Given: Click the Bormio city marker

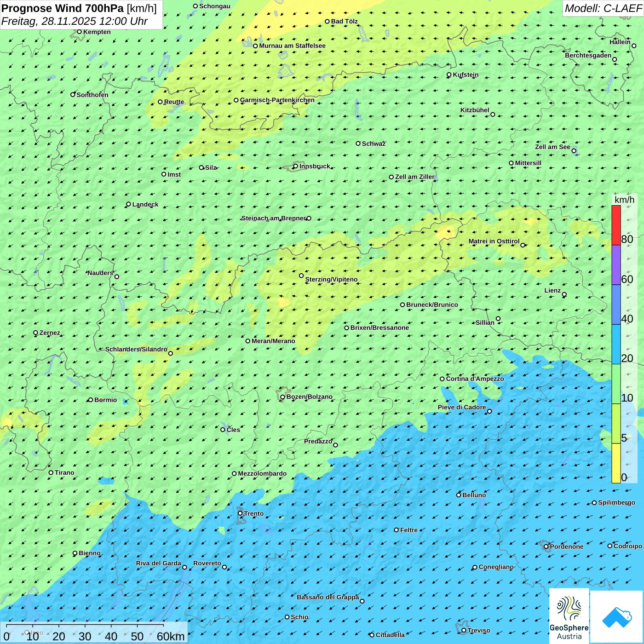Looking at the screenshot, I should [x=91, y=400].
